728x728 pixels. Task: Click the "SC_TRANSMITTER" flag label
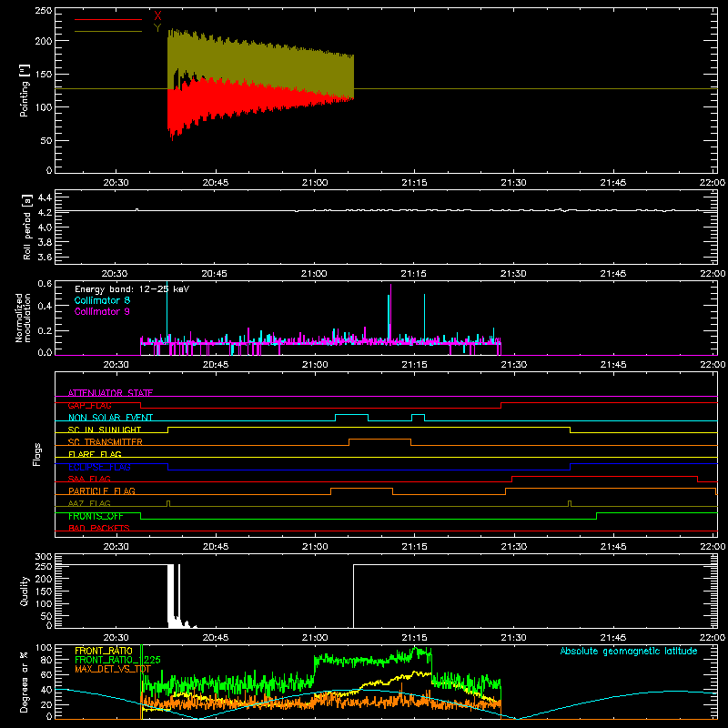coord(106,442)
